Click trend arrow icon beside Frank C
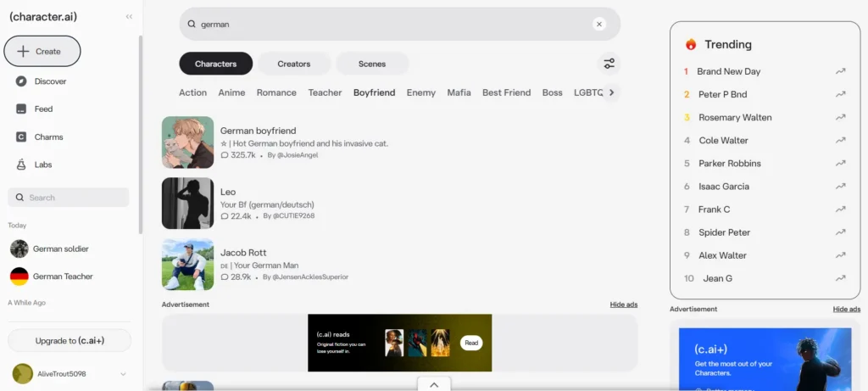The width and height of the screenshot is (868, 391). coord(841,209)
